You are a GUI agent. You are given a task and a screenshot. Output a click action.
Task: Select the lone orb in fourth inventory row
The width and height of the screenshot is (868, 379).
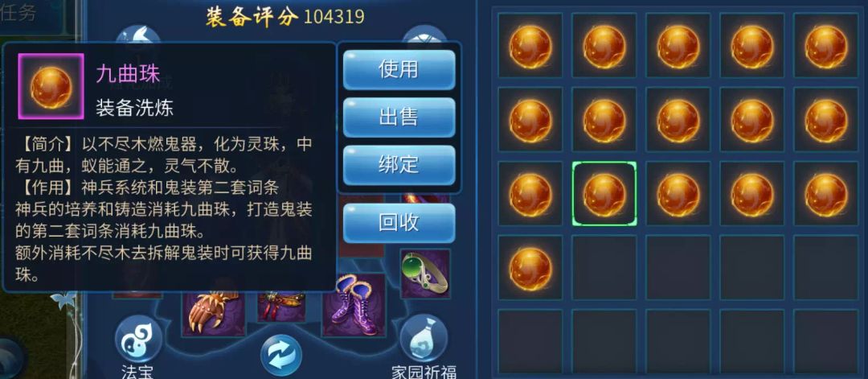click(x=530, y=268)
